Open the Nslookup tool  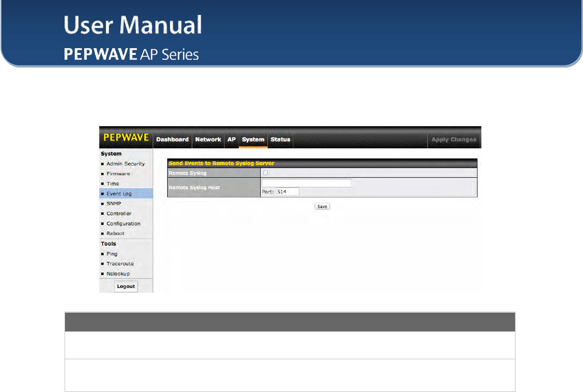(x=119, y=274)
